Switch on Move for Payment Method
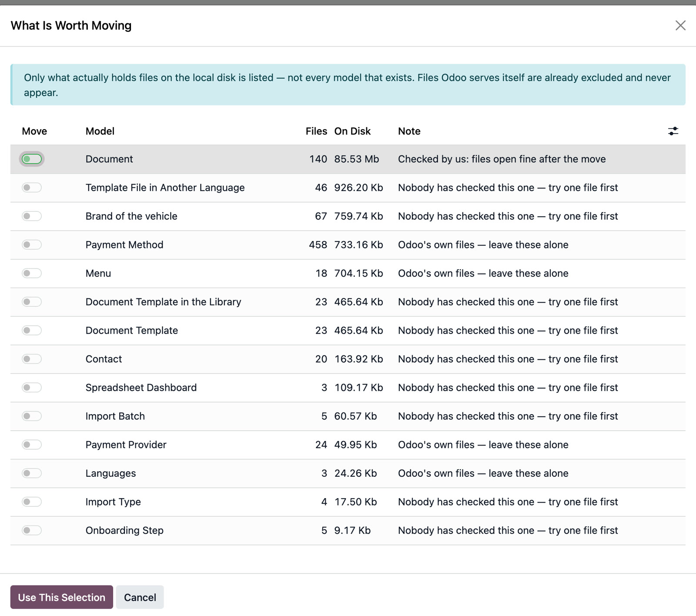The height and width of the screenshot is (616, 696). click(32, 245)
